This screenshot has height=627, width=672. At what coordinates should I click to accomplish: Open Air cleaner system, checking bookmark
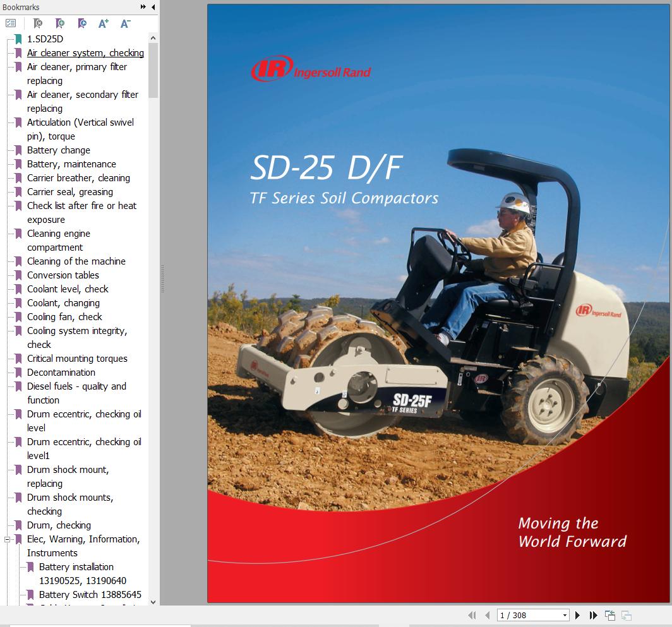pos(85,52)
